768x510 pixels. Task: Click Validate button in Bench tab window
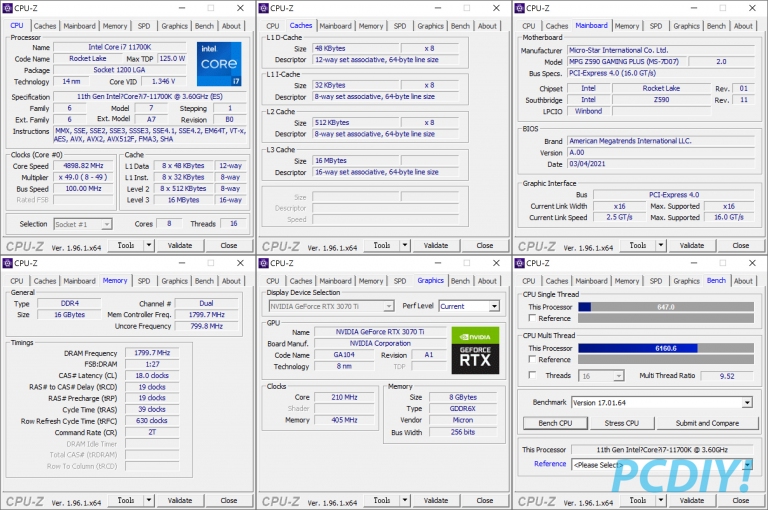[692, 500]
